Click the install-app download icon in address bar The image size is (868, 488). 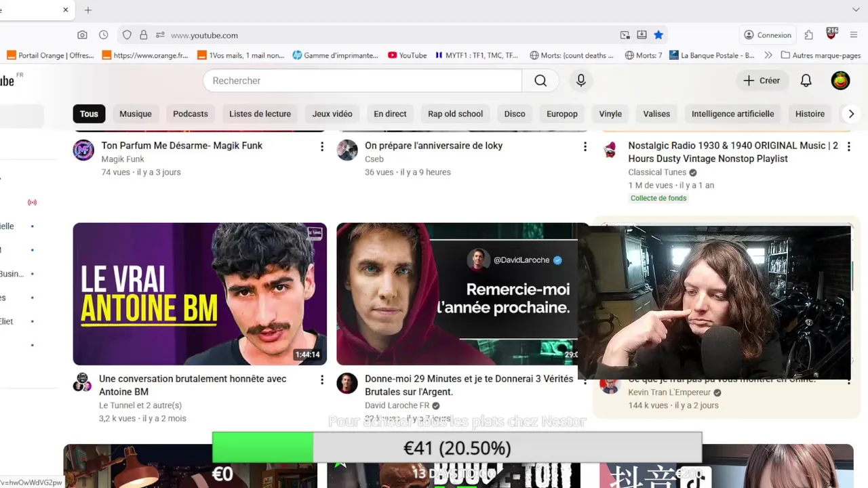click(x=642, y=35)
